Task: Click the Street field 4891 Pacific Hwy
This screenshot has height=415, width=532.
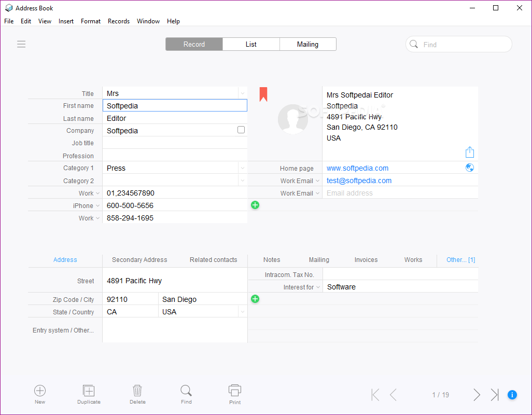Action: [175, 281]
